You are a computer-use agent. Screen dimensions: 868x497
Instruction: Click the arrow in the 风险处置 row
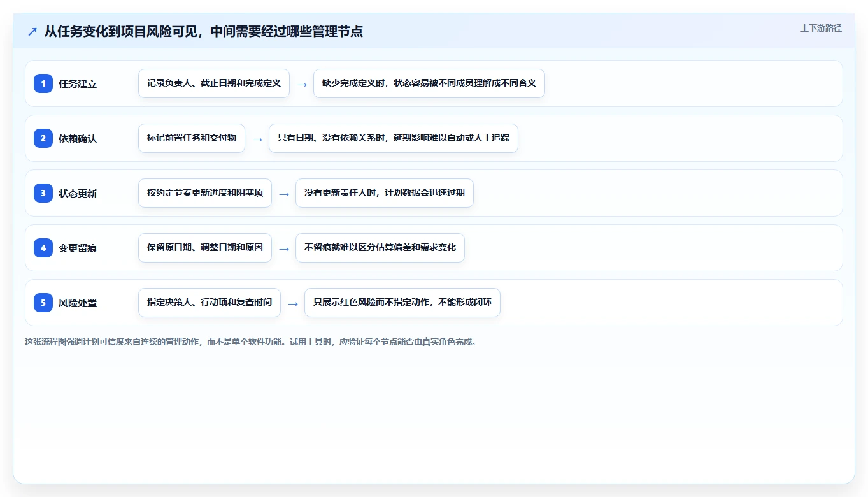click(293, 303)
